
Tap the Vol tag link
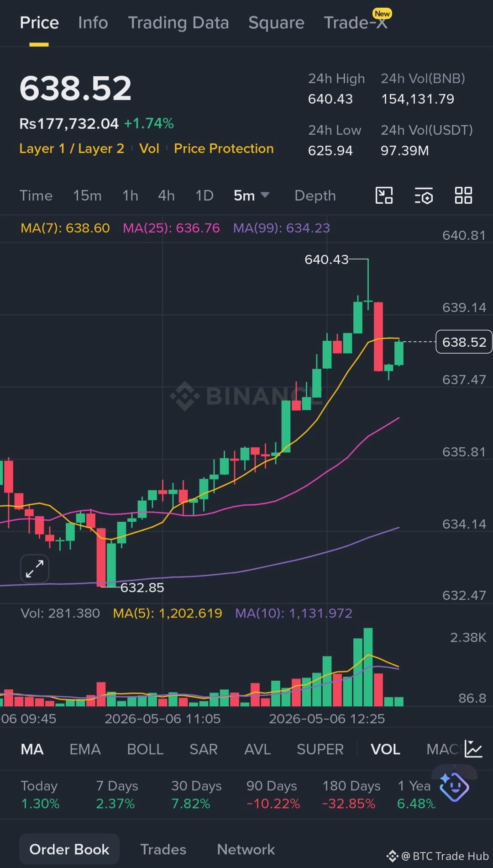tap(149, 148)
